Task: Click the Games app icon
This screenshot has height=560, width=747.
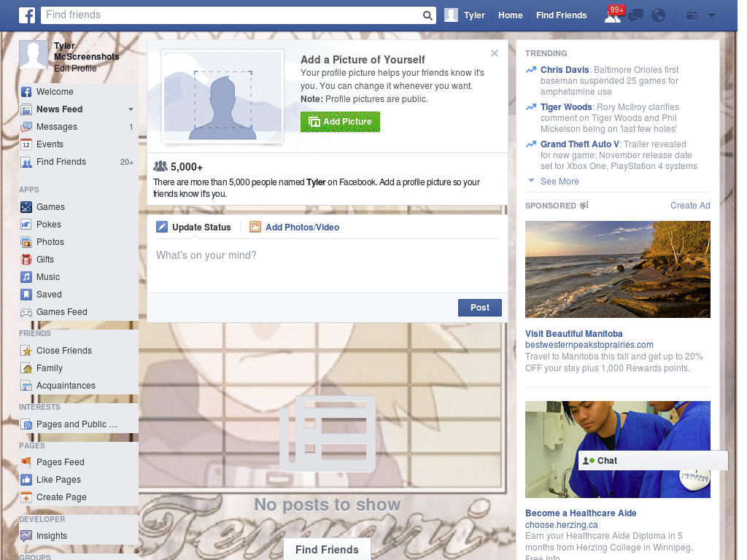Action: tap(26, 207)
